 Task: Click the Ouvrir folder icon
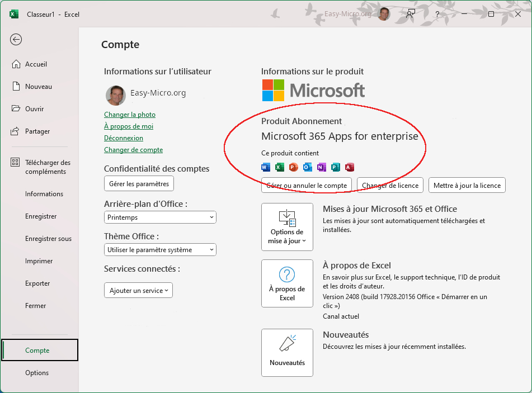click(x=16, y=108)
